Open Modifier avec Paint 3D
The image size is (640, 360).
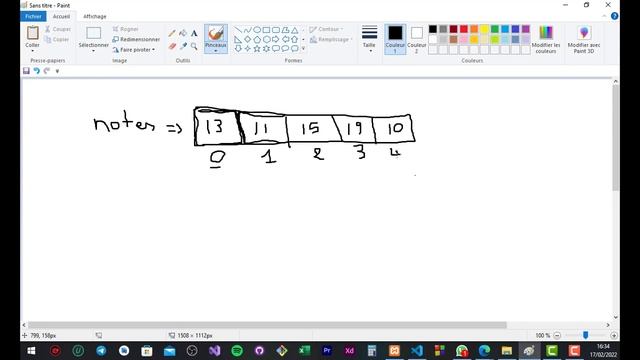pyautogui.click(x=584, y=40)
